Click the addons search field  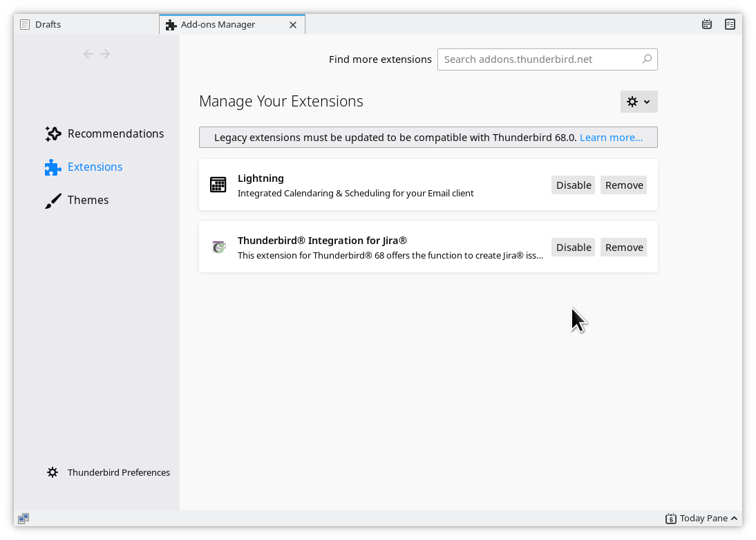pyautogui.click(x=539, y=59)
